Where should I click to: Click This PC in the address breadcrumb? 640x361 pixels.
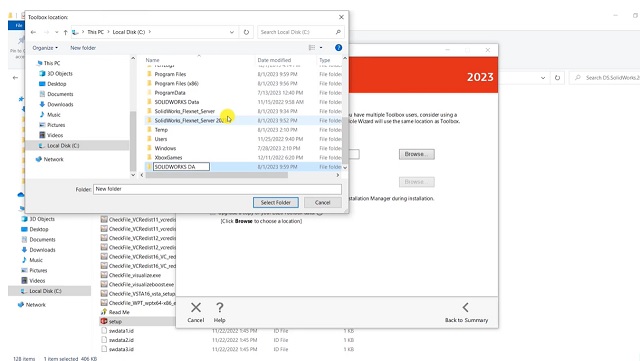(96, 32)
